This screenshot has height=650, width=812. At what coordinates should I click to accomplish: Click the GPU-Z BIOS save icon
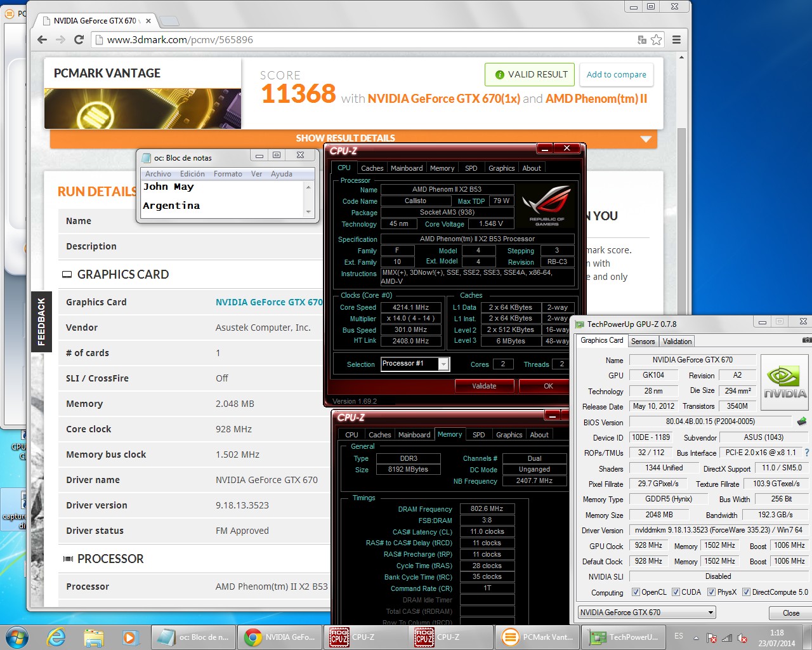(802, 421)
